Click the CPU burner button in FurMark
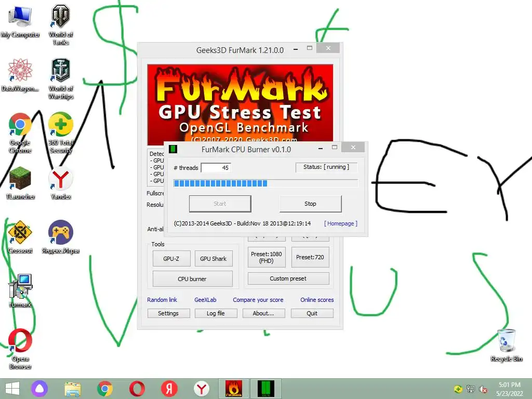This screenshot has height=399, width=532. pyautogui.click(x=192, y=279)
